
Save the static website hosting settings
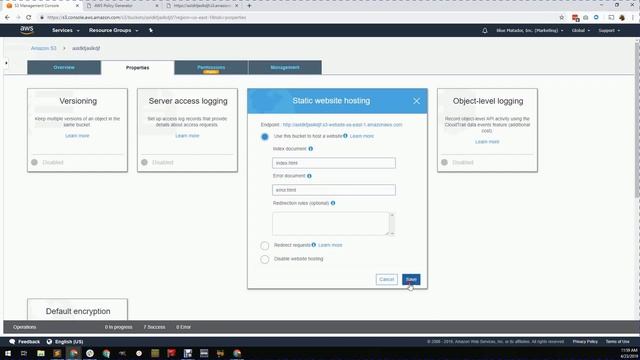tap(411, 280)
